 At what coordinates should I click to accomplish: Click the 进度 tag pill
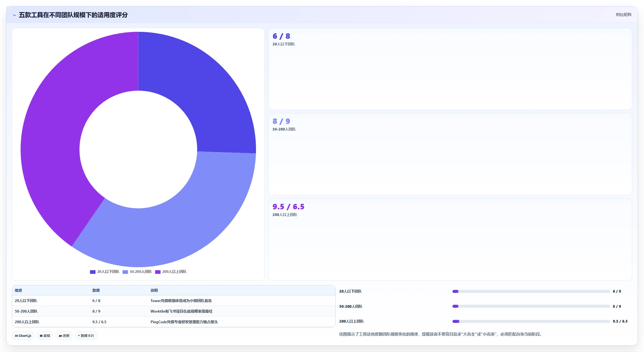coord(64,336)
